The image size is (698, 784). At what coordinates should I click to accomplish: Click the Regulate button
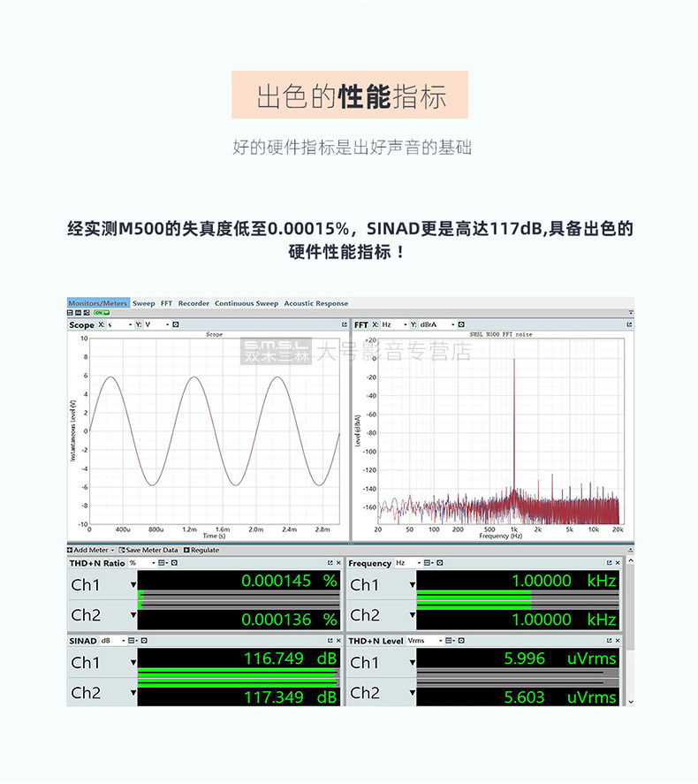[x=201, y=550]
